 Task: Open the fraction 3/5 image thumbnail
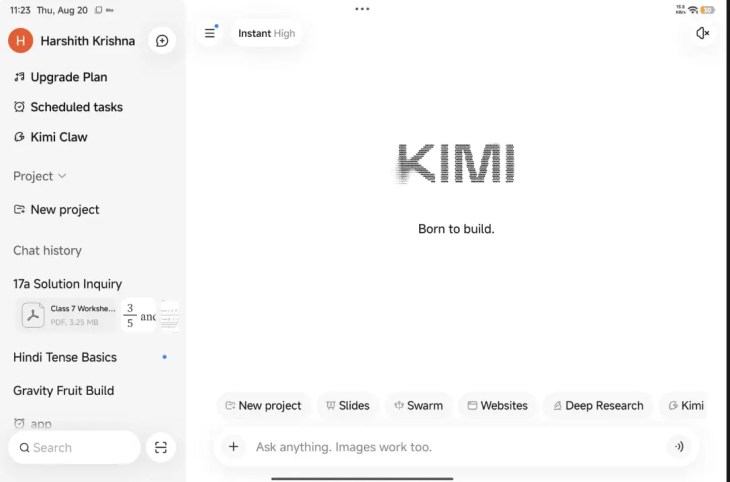click(x=139, y=315)
